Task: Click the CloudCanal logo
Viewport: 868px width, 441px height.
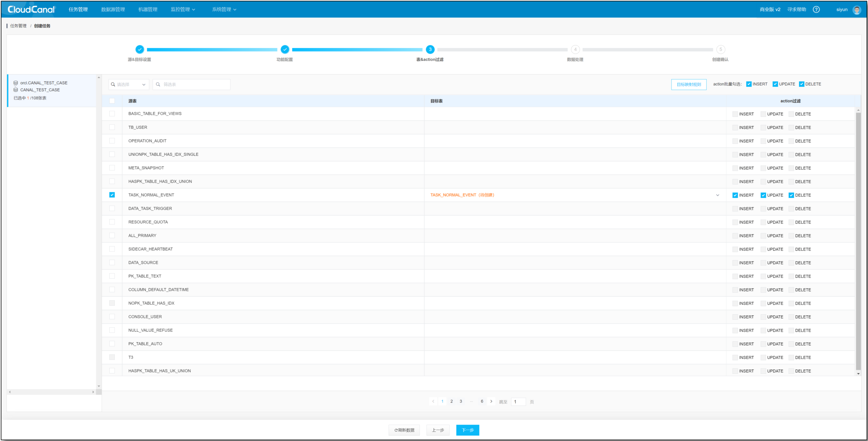Action: (31, 9)
